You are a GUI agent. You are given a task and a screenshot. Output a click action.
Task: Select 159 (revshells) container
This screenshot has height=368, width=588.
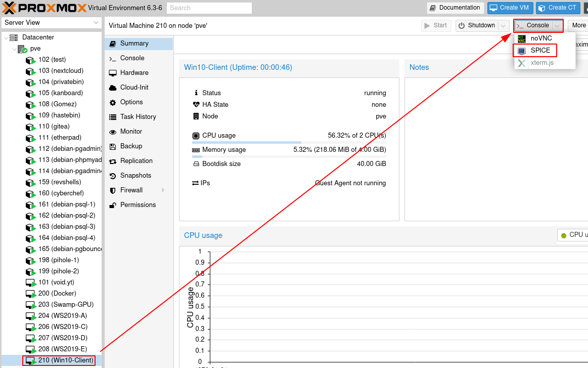click(52, 182)
